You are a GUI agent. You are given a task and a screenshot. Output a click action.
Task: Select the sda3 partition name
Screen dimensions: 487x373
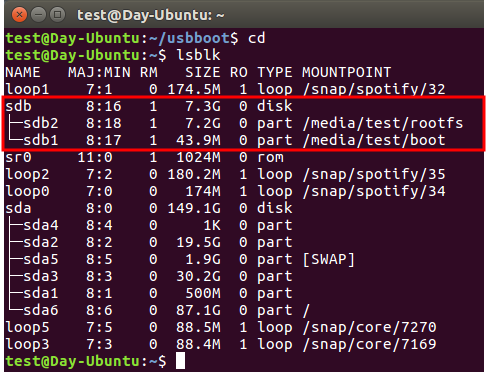pyautogui.click(x=41, y=276)
